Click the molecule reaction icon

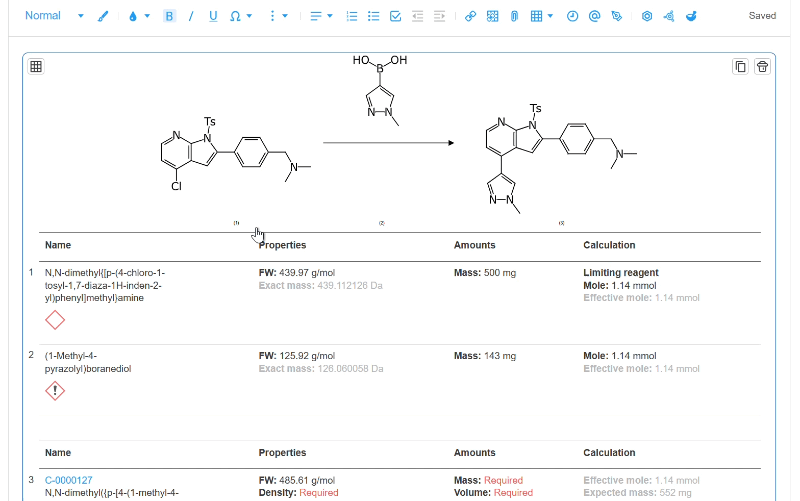[x=669, y=16]
